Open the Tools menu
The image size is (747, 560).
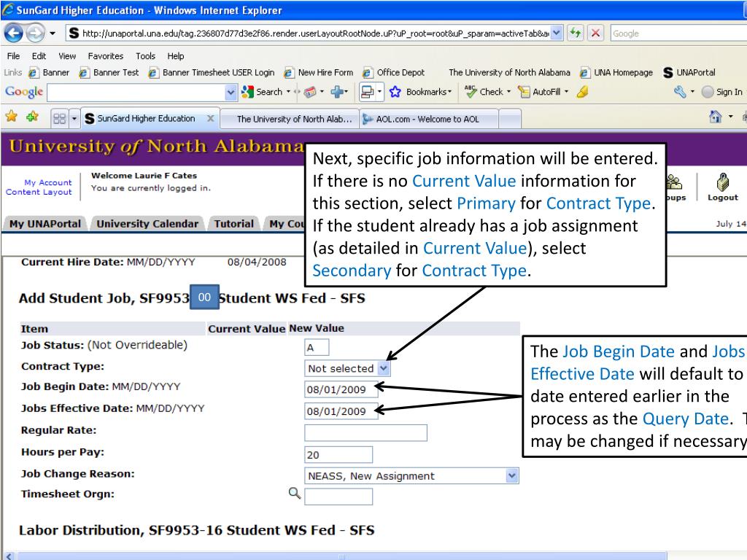point(145,56)
